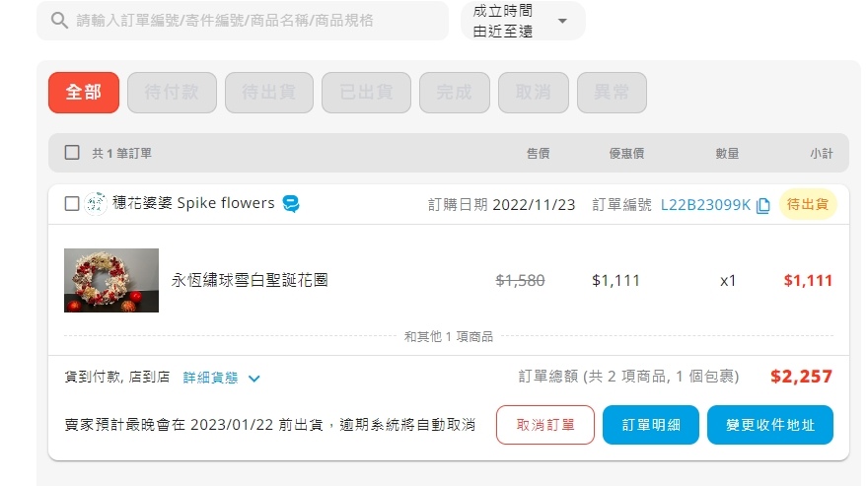Check the 穗花婆婆 Spike flowers order checkbox
The width and height of the screenshot is (868, 486).
click(x=72, y=204)
